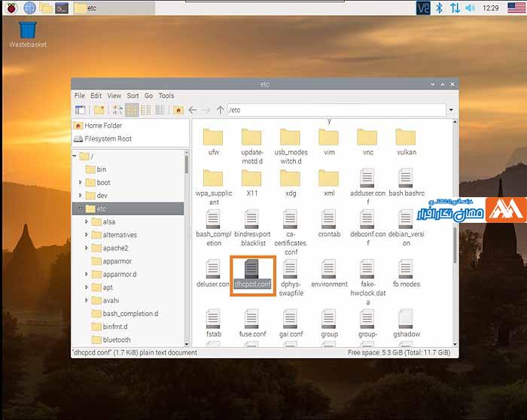Select the dhcpcd.conf file

pos(252,275)
